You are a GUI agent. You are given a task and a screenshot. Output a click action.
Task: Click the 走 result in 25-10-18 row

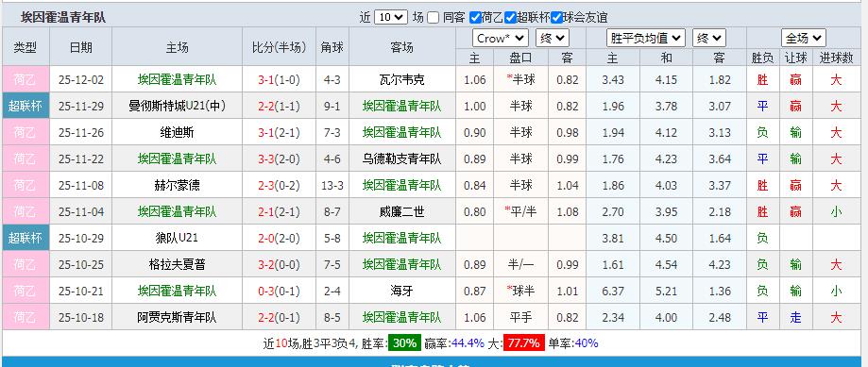(x=796, y=318)
